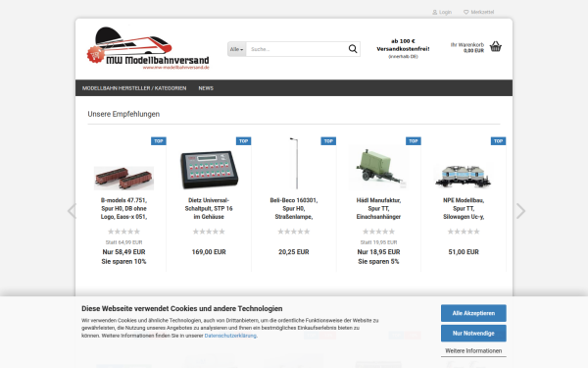Open B-models freight wagons thumbnail
Screen dimensions: 588x368
[123, 178]
